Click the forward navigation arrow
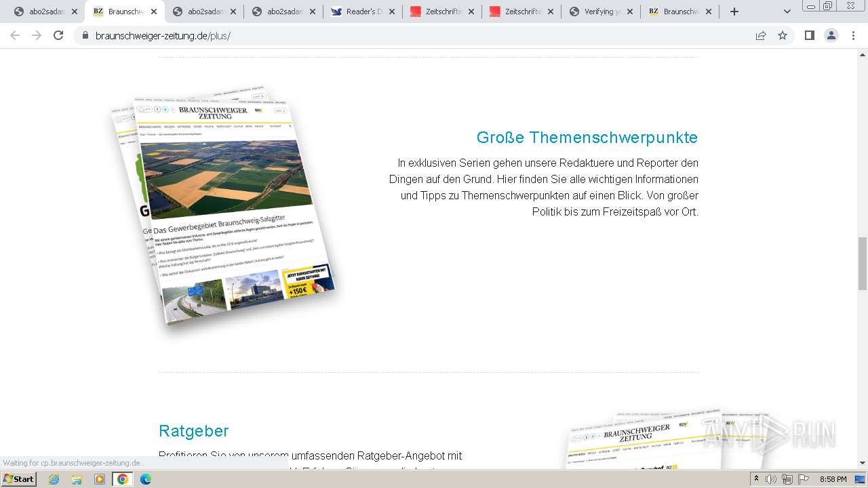868x488 pixels. click(x=37, y=35)
